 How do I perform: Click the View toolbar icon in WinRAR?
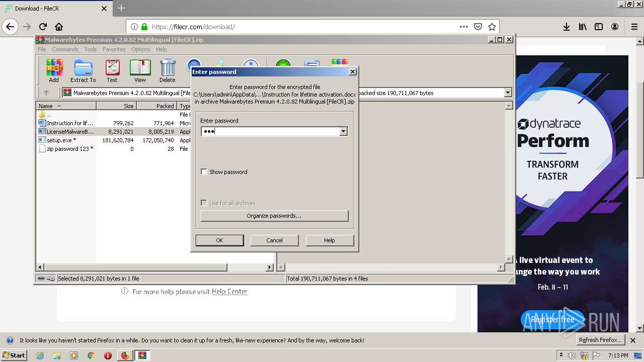coord(140,70)
